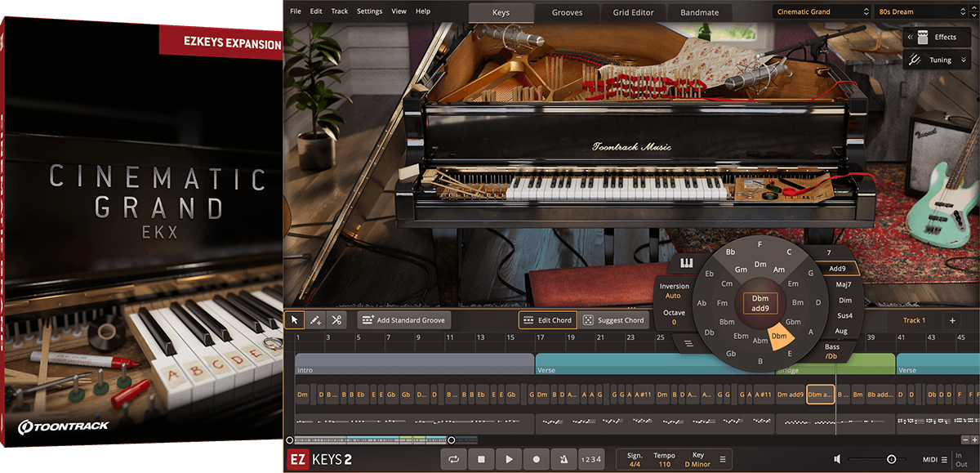The width and height of the screenshot is (980, 473).
Task: Open the Cinematic Grand library dropdown
Action: (x=822, y=11)
